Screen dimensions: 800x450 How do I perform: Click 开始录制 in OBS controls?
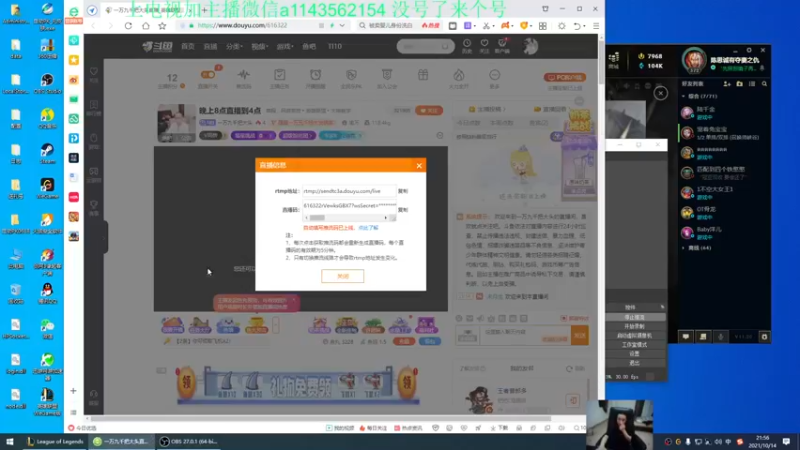(634, 326)
